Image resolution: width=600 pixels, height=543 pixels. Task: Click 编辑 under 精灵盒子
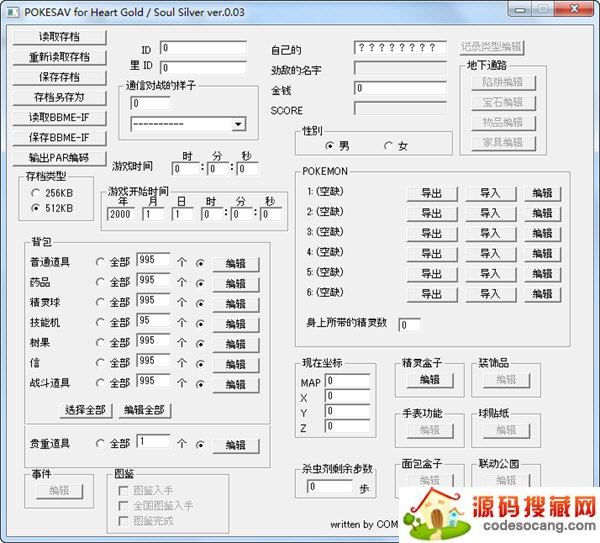(430, 380)
